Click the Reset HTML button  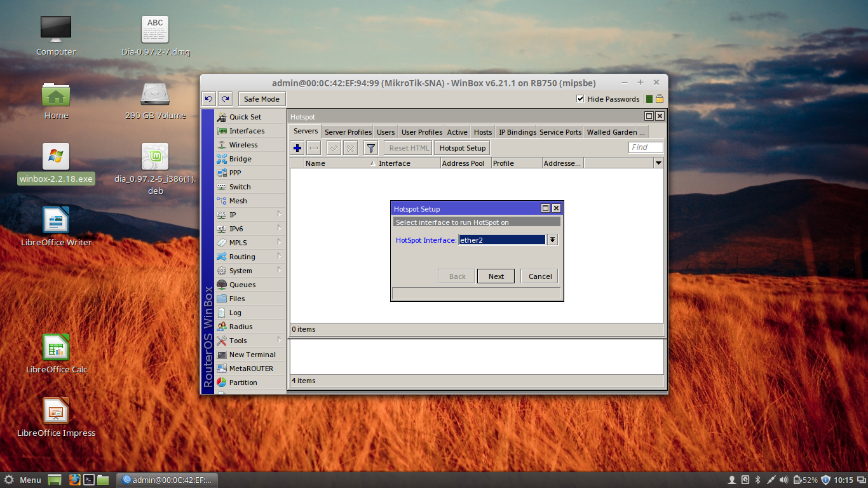click(409, 148)
